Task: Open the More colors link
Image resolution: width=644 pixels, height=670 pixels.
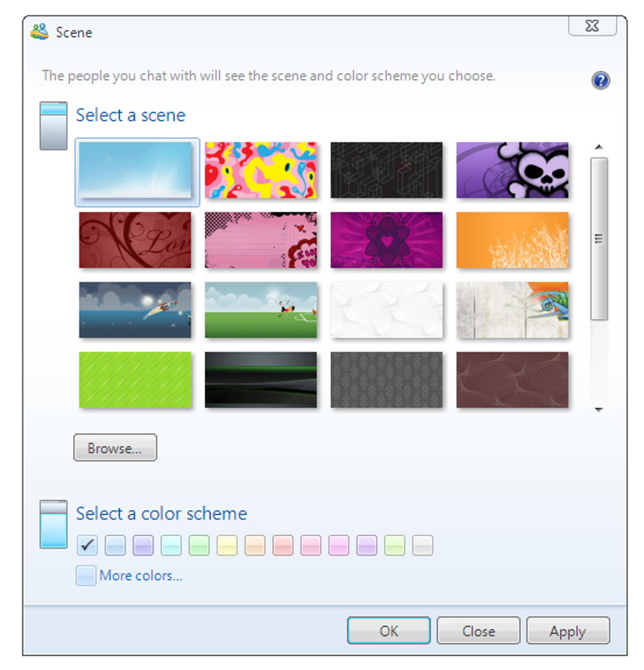Action: coord(141,575)
